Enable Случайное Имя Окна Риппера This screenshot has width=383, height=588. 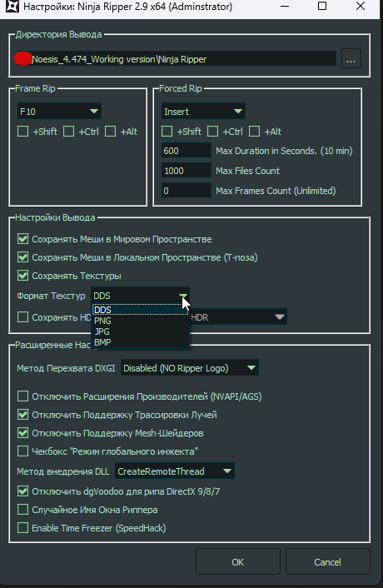click(x=22, y=510)
